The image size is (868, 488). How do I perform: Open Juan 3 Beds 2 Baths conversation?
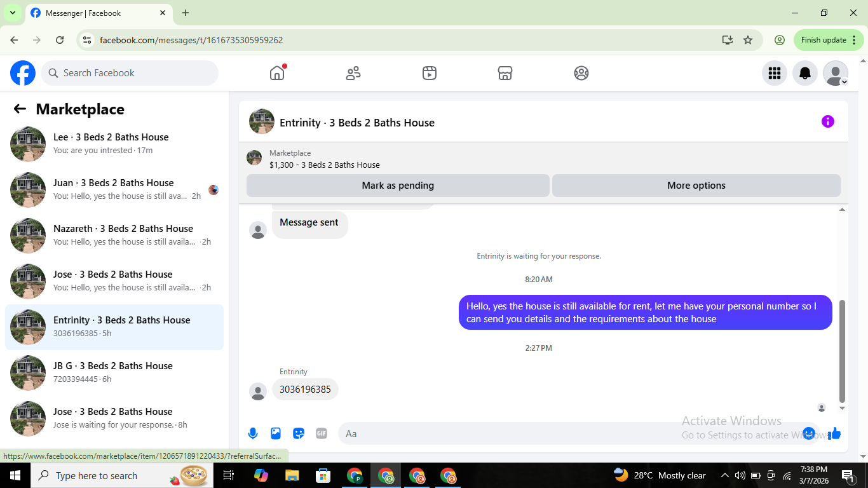(114, 190)
